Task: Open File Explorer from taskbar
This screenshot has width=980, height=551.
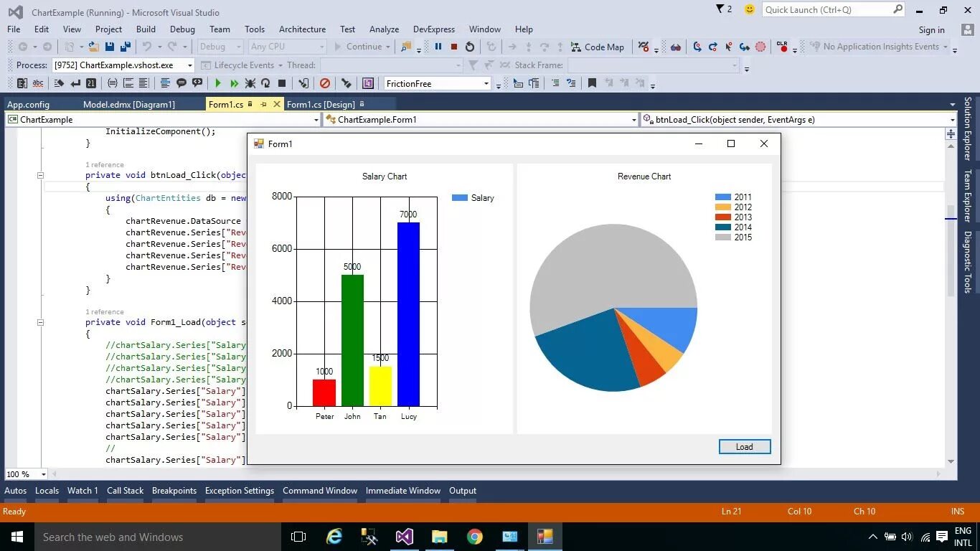Action: pos(440,537)
